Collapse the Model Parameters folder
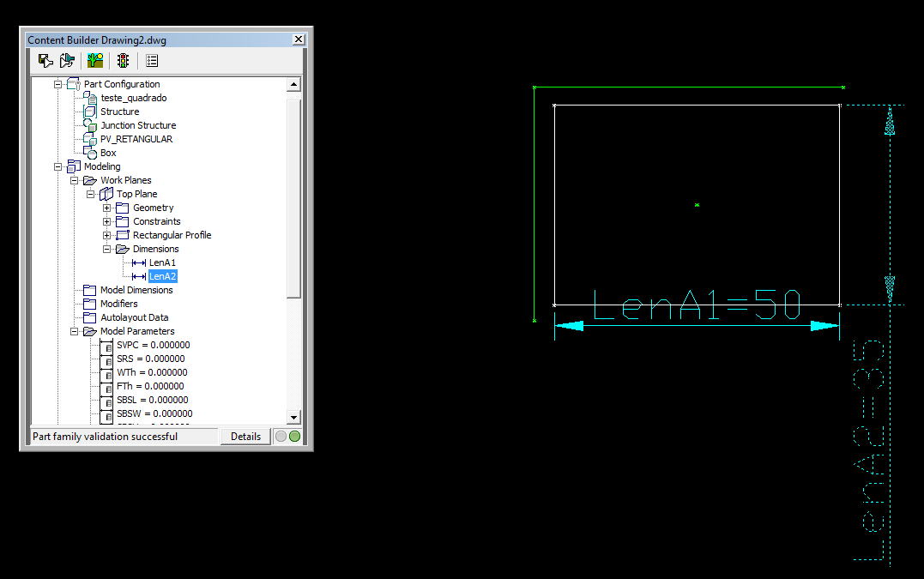Viewport: 924px width, 579px height. click(x=75, y=332)
